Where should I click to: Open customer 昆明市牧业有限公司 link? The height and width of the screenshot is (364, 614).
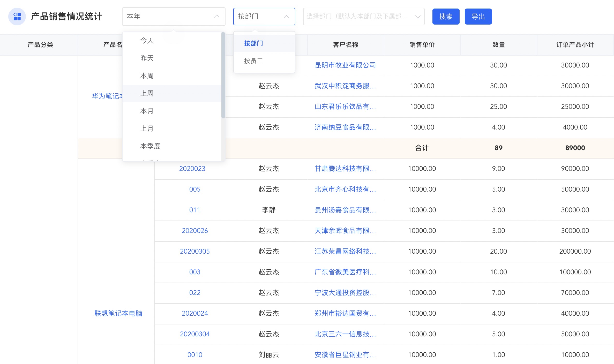click(345, 65)
